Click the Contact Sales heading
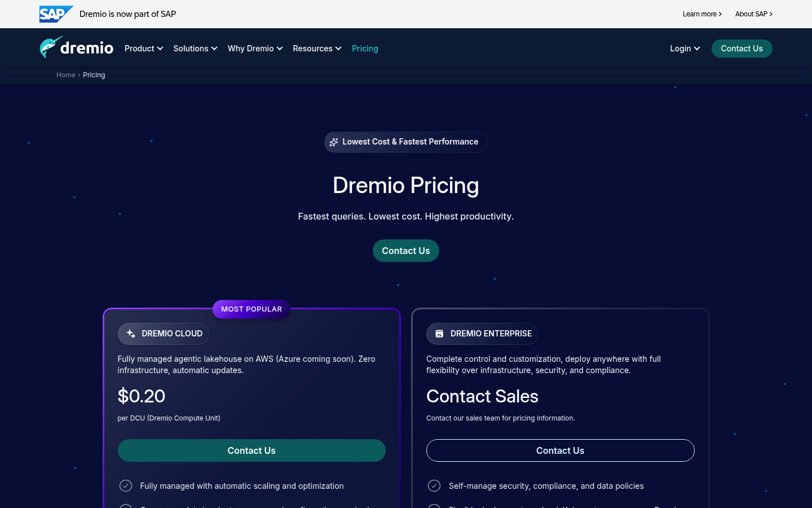This screenshot has width=812, height=508. pos(482,396)
